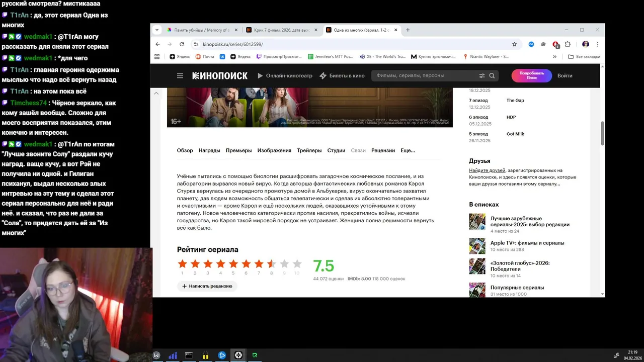Image resolution: width=644 pixels, height=362 pixels.
Task: Open the Kinopoisk hamburger menu
Action: (180, 76)
